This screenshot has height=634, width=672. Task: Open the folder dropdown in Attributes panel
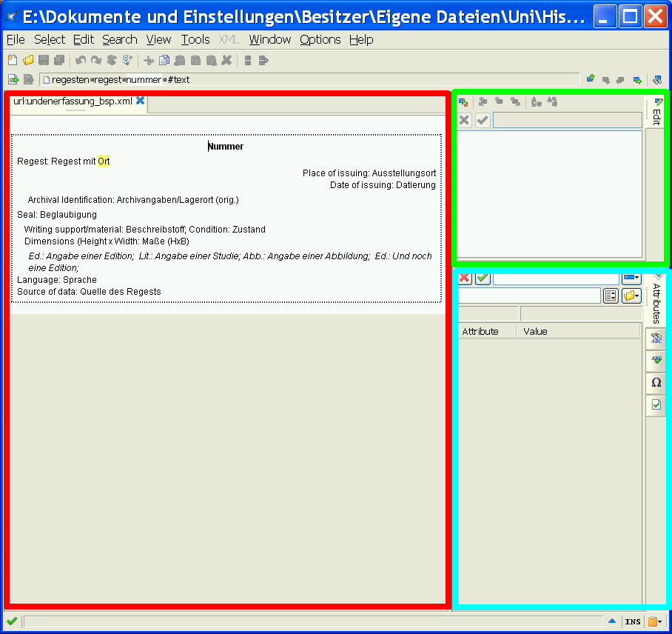[x=631, y=296]
